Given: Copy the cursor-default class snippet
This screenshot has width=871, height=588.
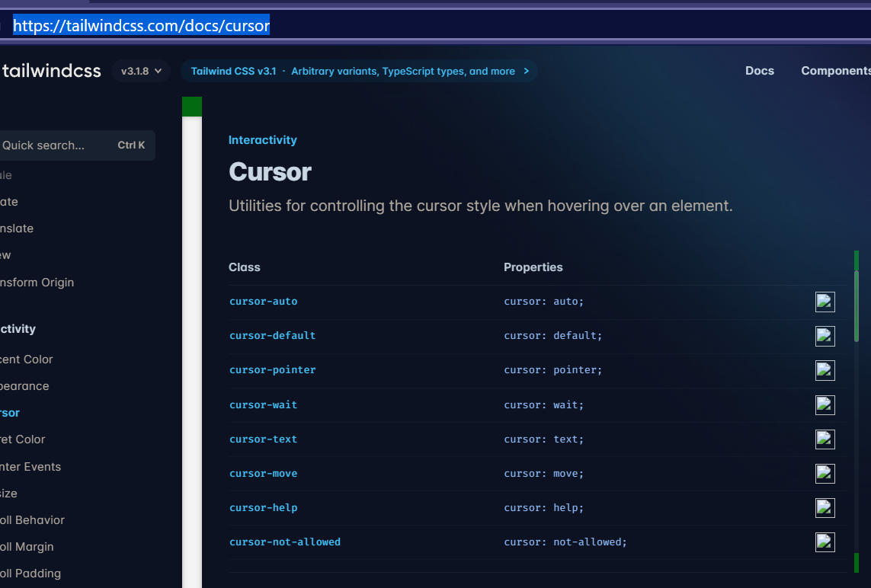Looking at the screenshot, I should click(825, 336).
